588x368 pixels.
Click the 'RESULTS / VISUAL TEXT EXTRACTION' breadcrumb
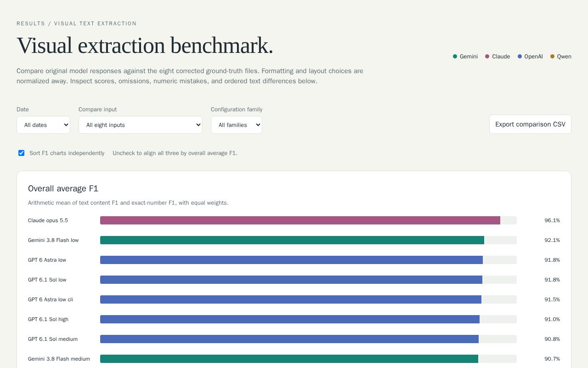tap(77, 23)
